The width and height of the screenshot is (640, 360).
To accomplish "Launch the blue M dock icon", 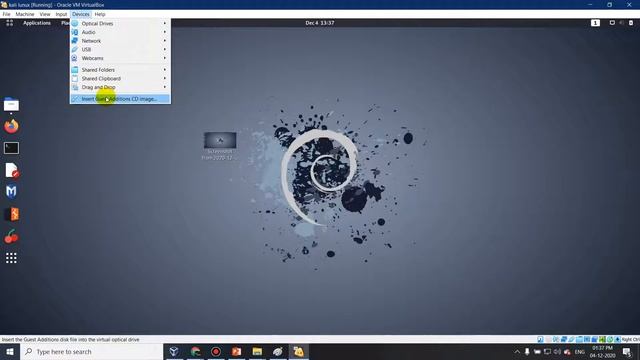I will pyautogui.click(x=11, y=191).
